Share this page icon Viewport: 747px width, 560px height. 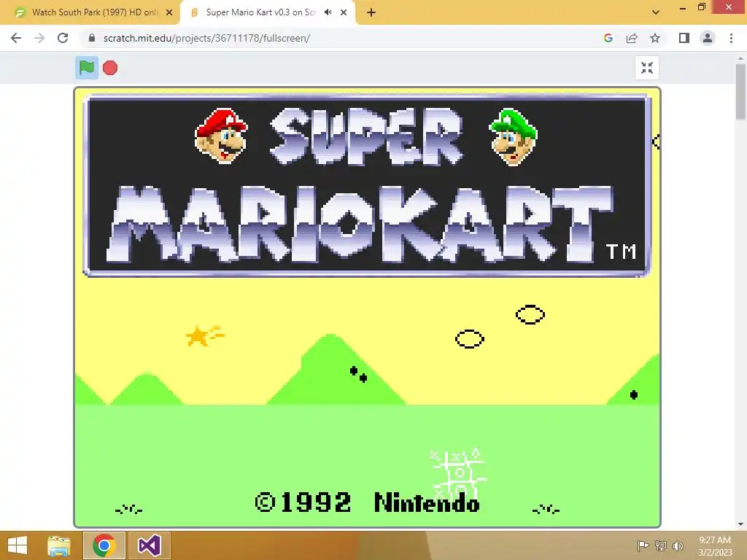(632, 38)
